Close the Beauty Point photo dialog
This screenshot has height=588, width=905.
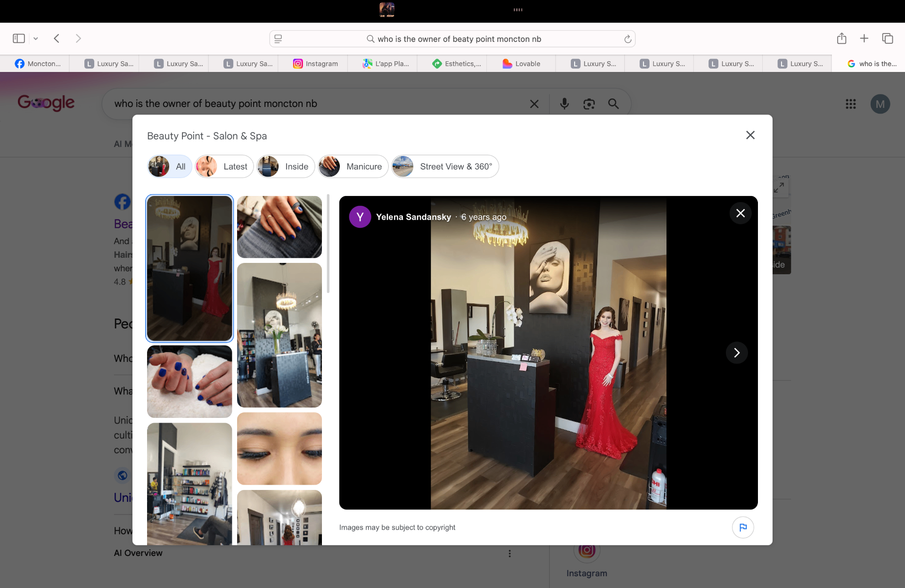[750, 135]
